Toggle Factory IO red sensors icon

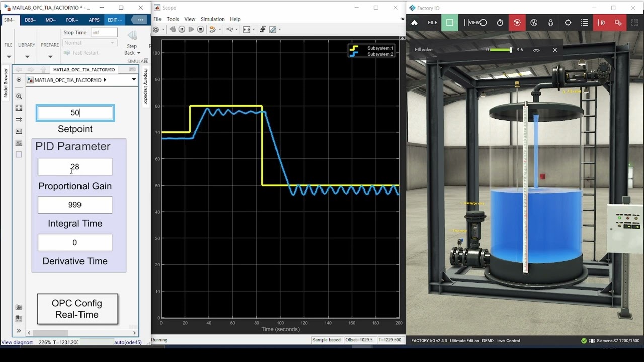point(601,23)
